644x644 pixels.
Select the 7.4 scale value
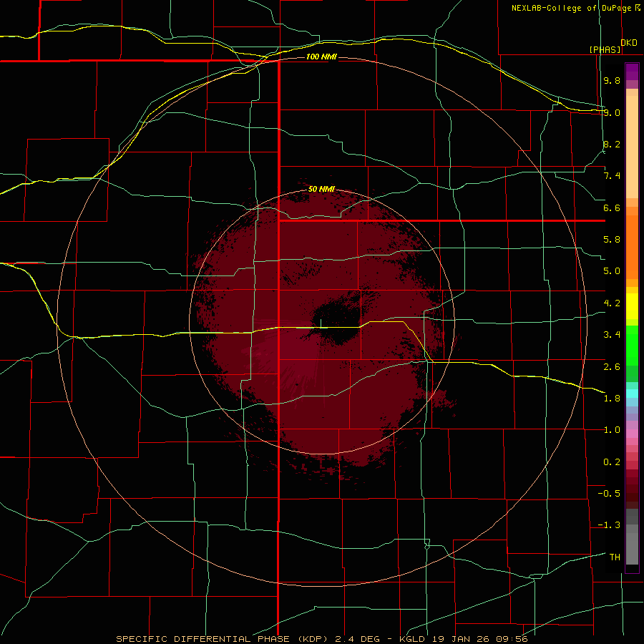(x=612, y=176)
